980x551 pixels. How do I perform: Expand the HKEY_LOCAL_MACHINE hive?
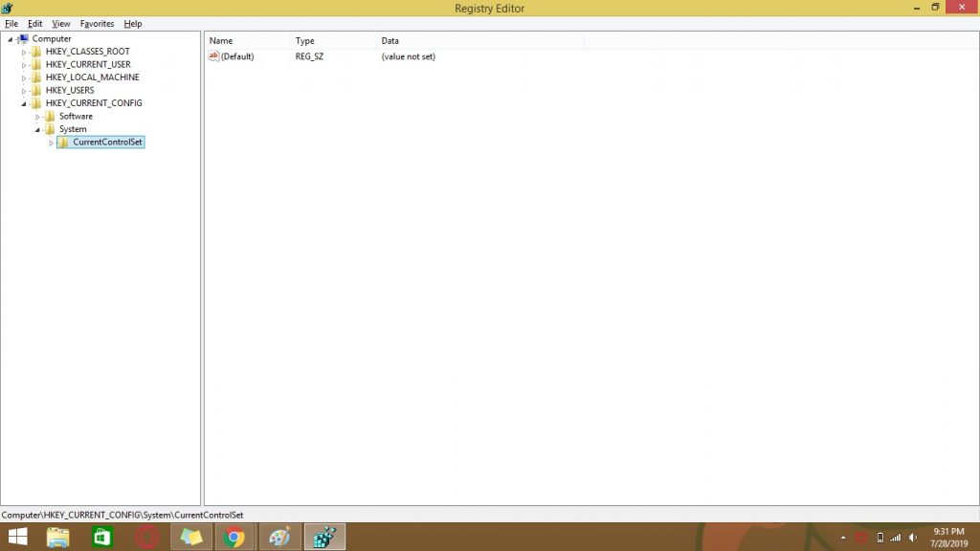[24, 78]
